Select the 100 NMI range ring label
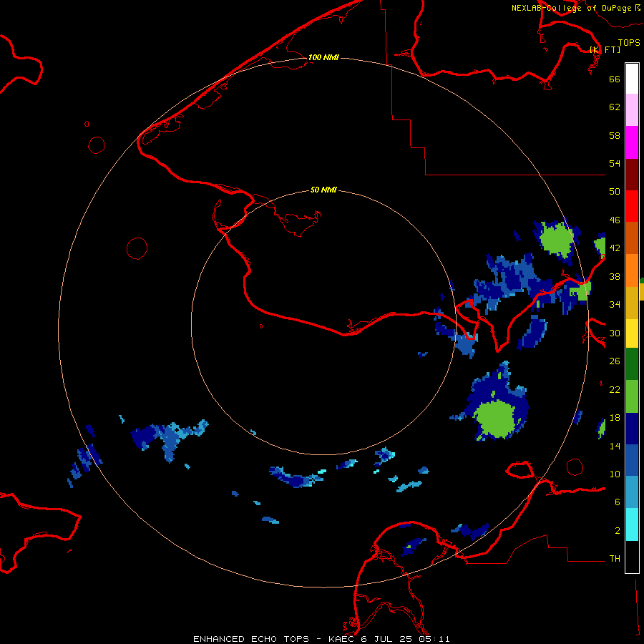Screen dimensions: 644x644 pos(323,57)
